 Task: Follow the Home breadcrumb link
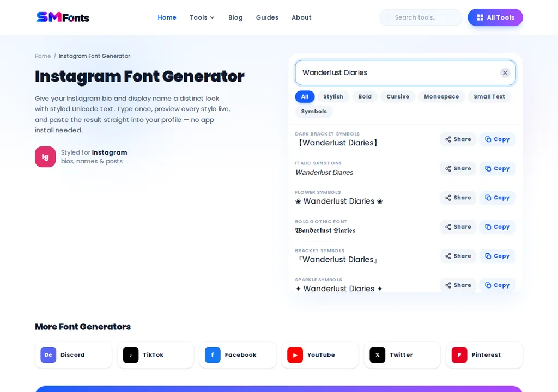43,56
